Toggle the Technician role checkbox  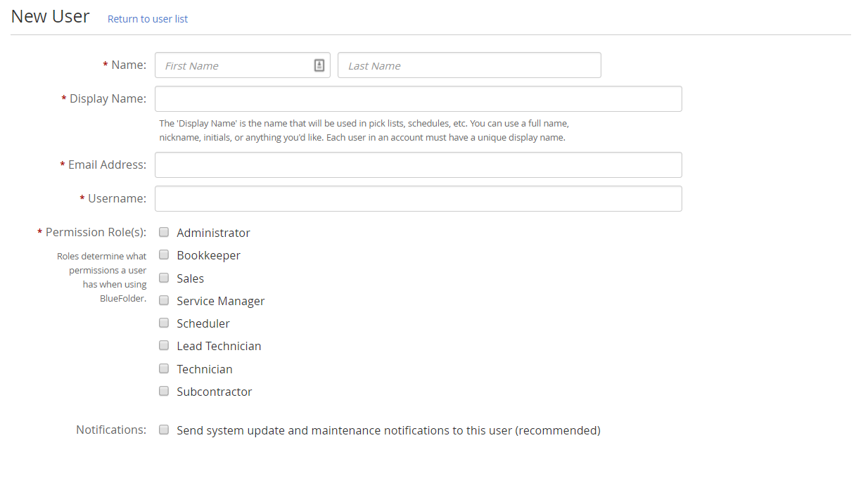click(164, 368)
